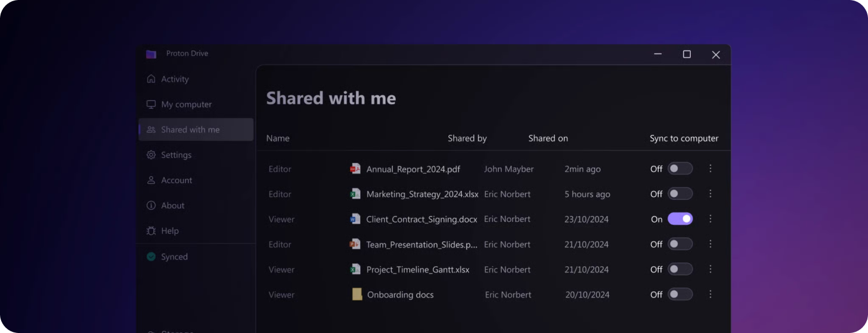This screenshot has height=333, width=868.
Task: Click the Activity home icon in sidebar
Action: point(151,79)
